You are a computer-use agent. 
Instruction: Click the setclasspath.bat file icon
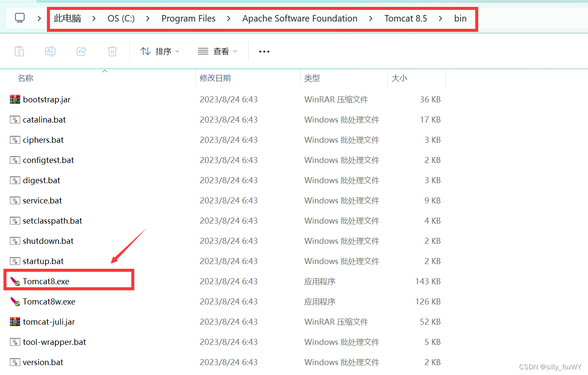tap(15, 221)
